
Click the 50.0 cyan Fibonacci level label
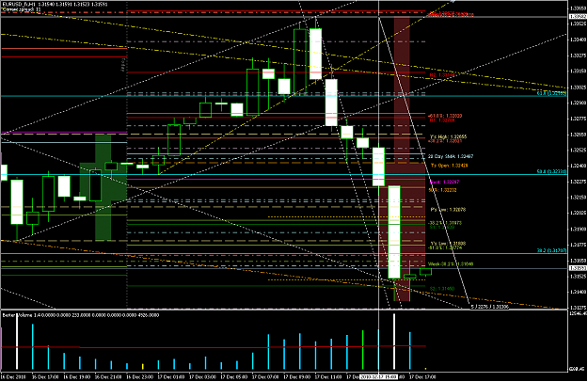pyautogui.click(x=551, y=171)
